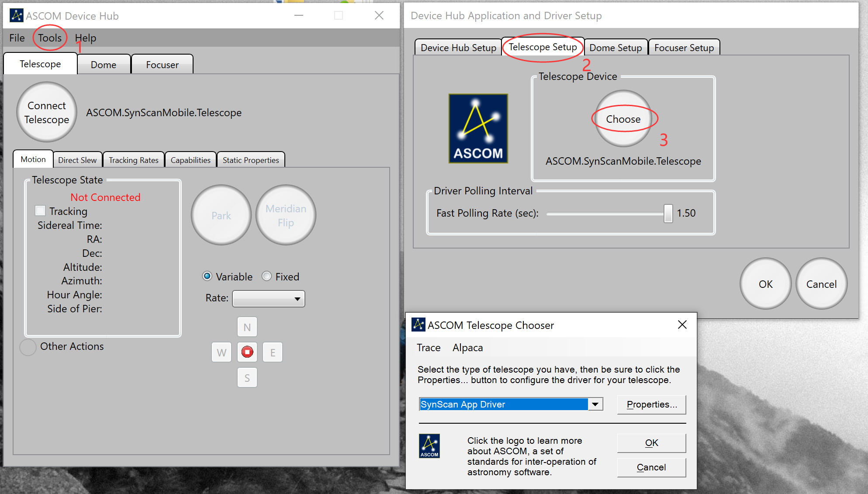Viewport: 868px width, 494px height.
Task: Enable the Tracking checkbox
Action: pyautogui.click(x=40, y=211)
